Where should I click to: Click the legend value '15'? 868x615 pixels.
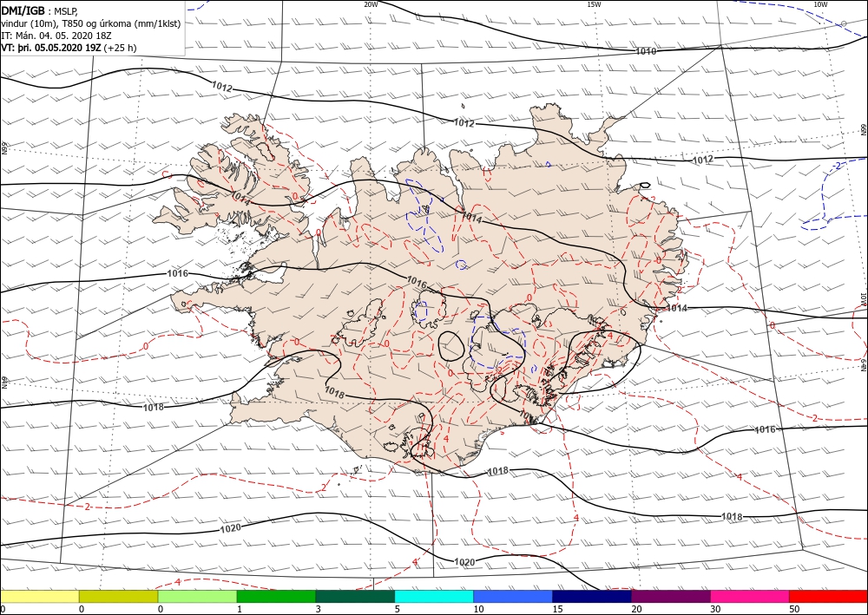pyautogui.click(x=557, y=609)
